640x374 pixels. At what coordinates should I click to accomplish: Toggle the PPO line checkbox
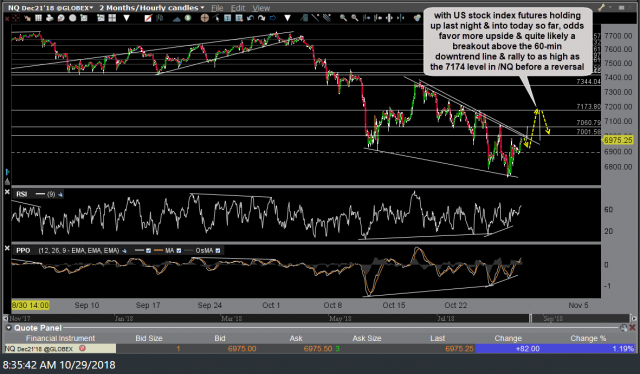[x=148, y=251]
